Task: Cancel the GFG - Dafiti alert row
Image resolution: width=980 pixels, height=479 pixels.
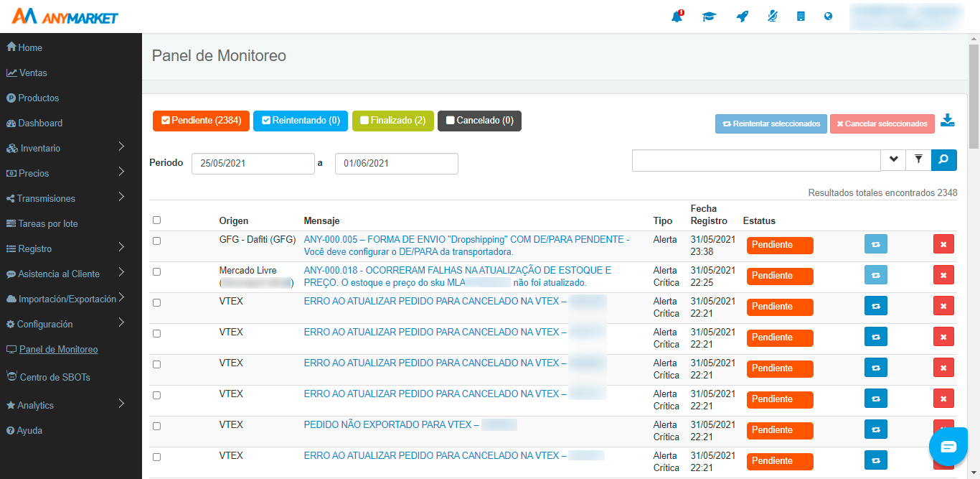Action: tap(943, 244)
